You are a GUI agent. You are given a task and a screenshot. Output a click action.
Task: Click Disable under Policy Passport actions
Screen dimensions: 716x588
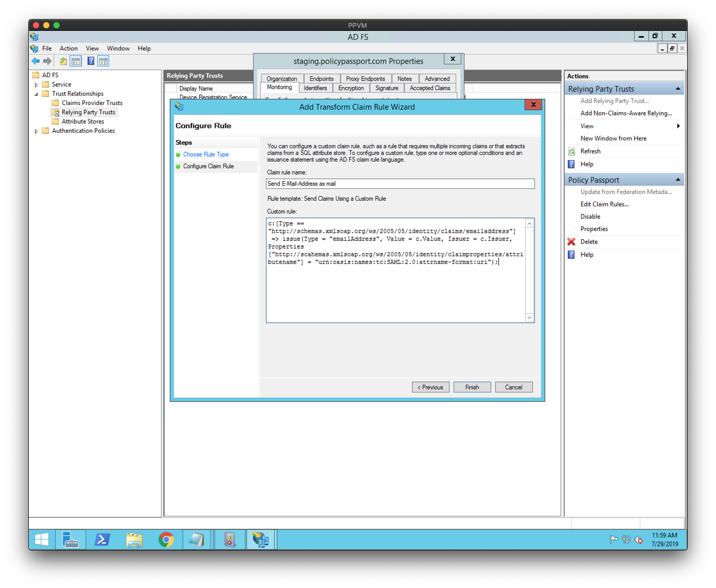coord(590,217)
